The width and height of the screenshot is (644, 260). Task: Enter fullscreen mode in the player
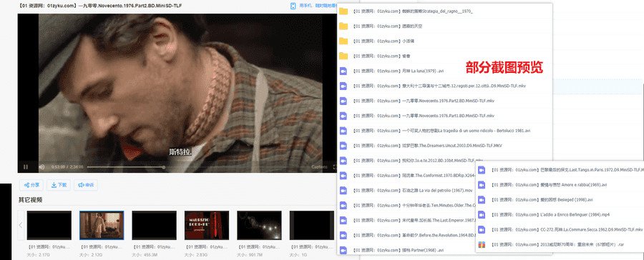pos(334,167)
